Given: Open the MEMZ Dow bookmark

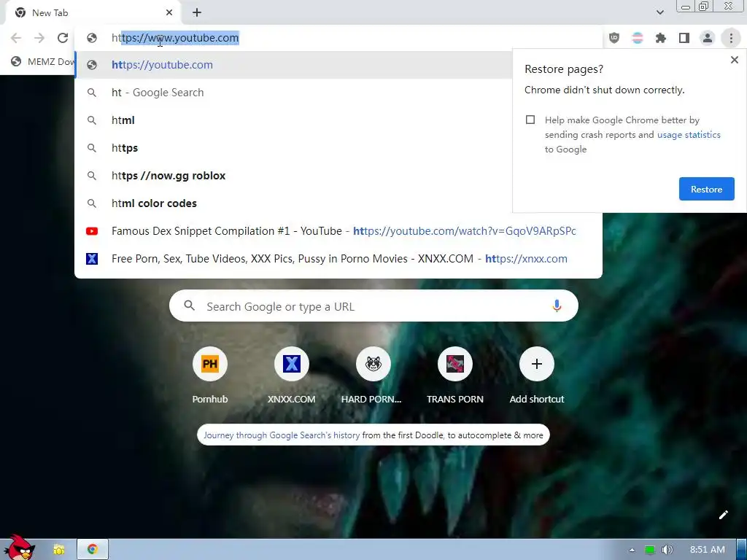Looking at the screenshot, I should [x=42, y=61].
